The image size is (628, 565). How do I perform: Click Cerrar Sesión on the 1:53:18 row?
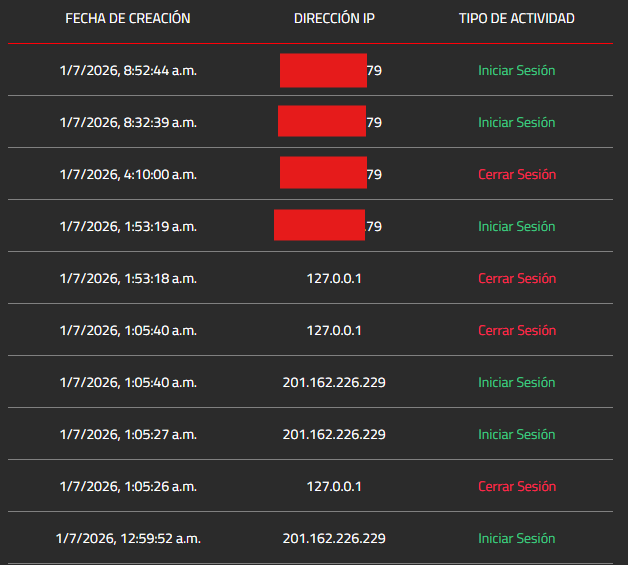[517, 279]
